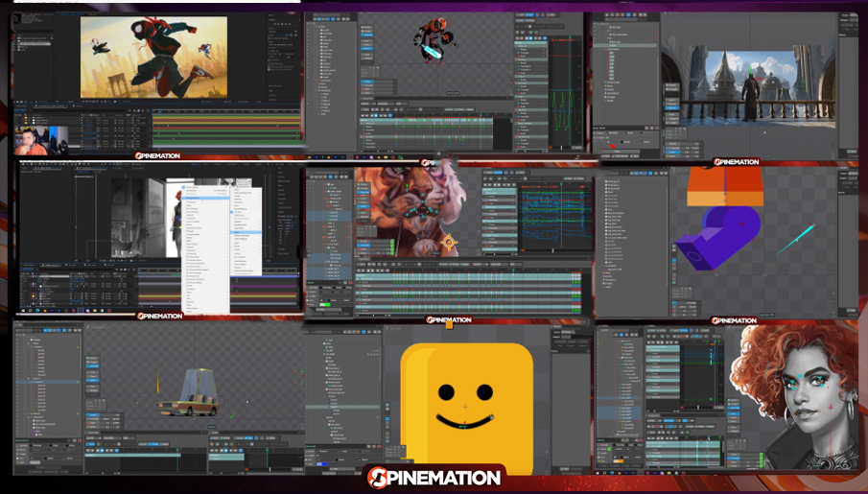Click the orange target marker beside the tiger

coord(449,242)
